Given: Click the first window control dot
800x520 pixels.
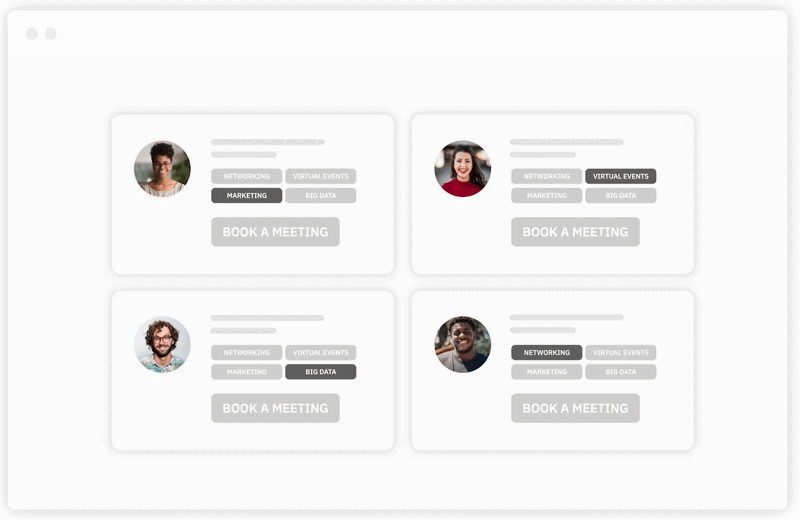Looking at the screenshot, I should tap(32, 34).
